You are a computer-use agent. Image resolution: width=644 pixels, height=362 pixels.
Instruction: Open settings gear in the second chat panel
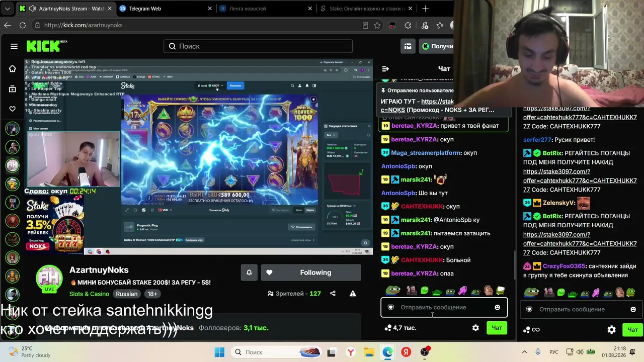[x=611, y=330]
